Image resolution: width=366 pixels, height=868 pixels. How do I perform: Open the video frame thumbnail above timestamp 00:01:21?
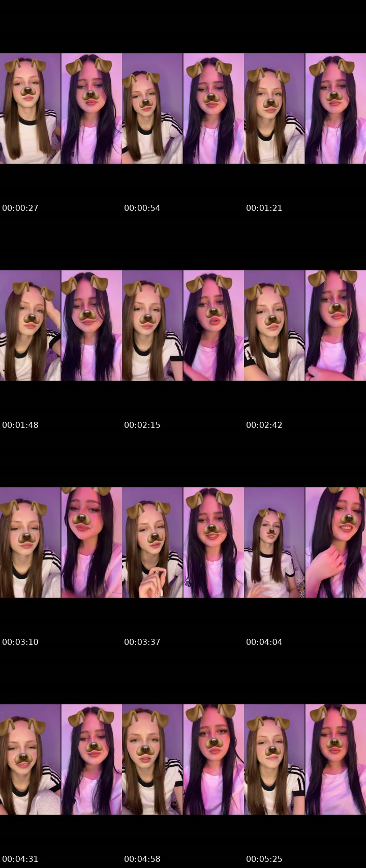305,108
